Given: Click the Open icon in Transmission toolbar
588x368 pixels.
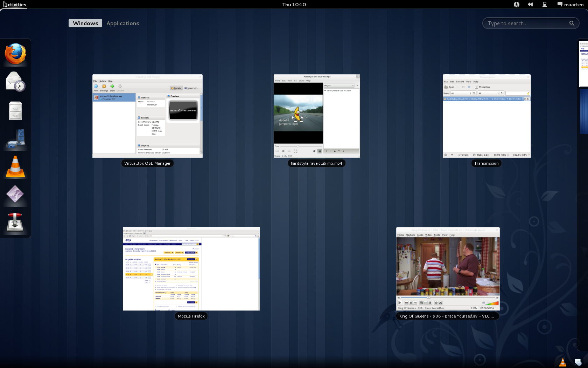Looking at the screenshot, I should pyautogui.click(x=449, y=87).
